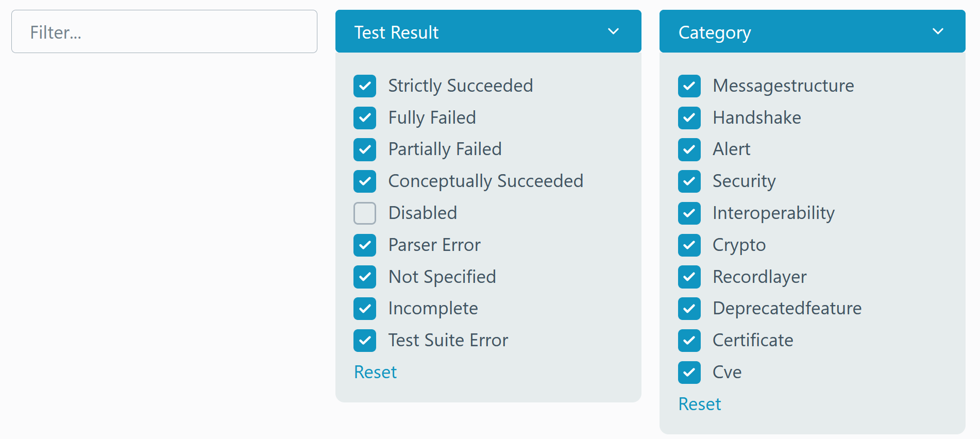Reset the Category filters
Viewport: 980px width, 439px height.
pos(700,404)
